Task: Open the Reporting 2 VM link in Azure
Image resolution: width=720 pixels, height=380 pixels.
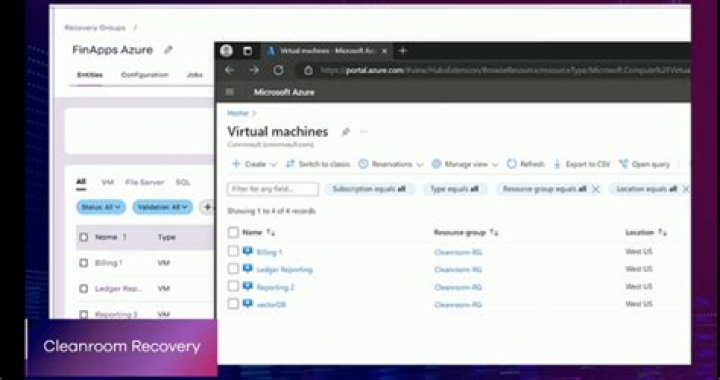Action: pyautogui.click(x=275, y=287)
